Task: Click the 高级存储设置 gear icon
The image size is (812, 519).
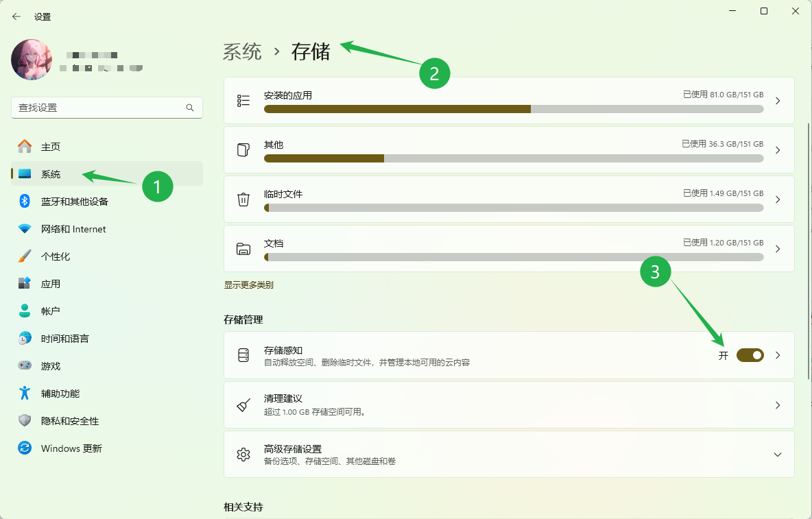Action: [x=243, y=455]
